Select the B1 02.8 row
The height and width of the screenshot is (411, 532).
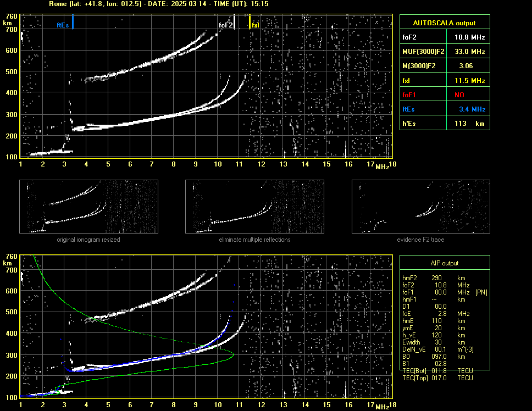424,364
